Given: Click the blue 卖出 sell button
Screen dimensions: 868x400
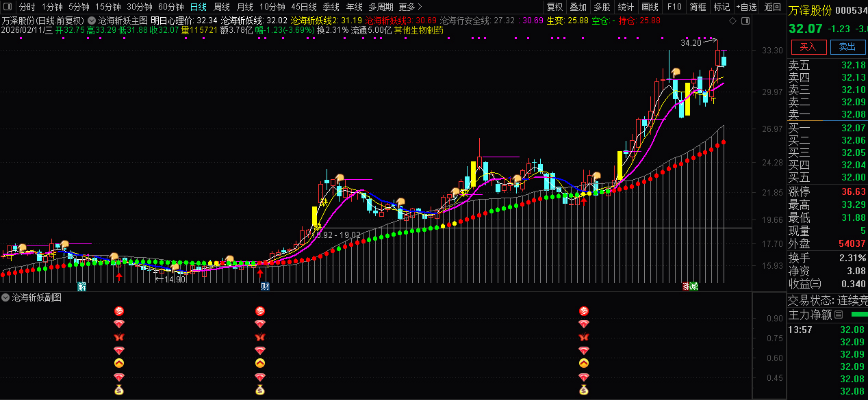Looking at the screenshot, I should 847,47.
